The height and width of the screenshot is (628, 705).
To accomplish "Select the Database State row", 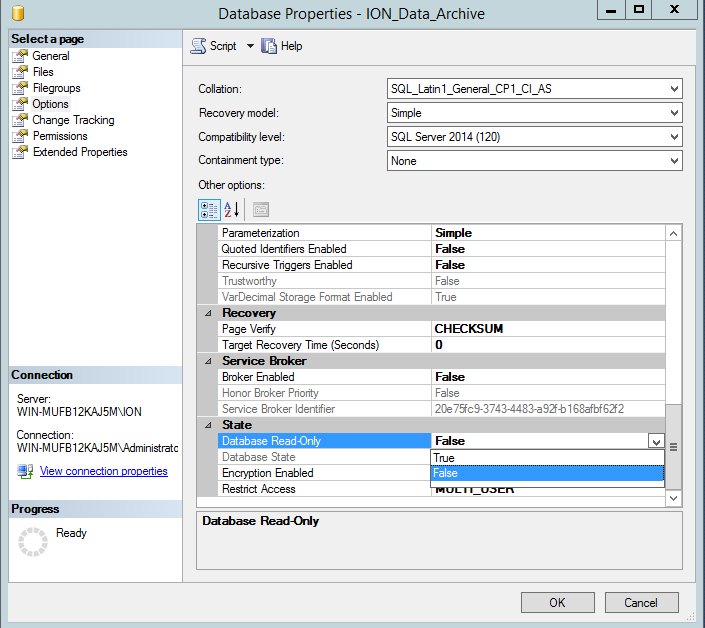I will pyautogui.click(x=324, y=457).
